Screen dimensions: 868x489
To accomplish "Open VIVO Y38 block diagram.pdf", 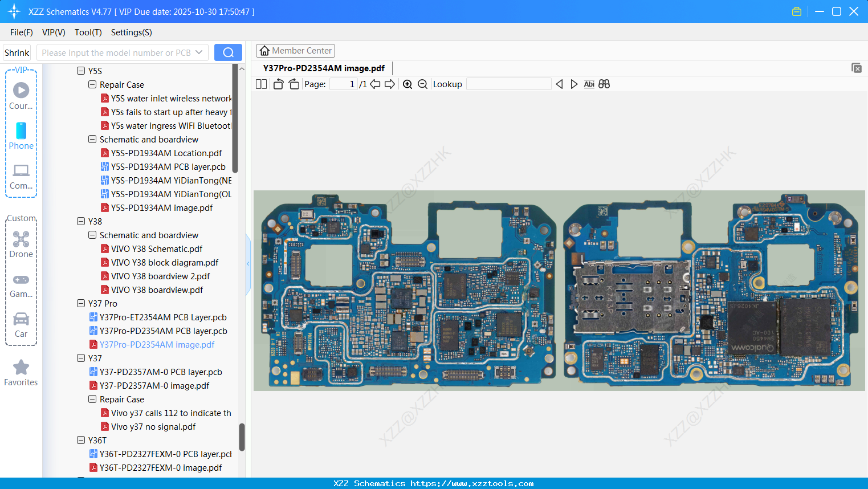I will coord(160,262).
